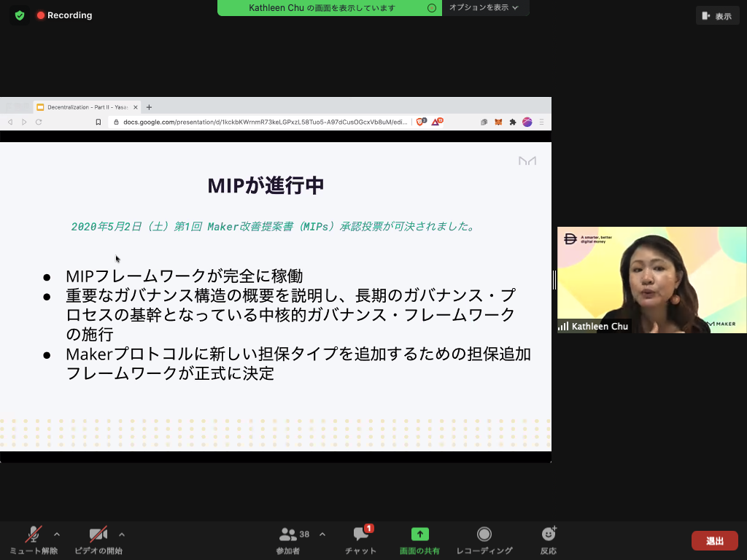Click the Brave Rewards triangle icon
The image size is (747, 560).
pyautogui.click(x=436, y=122)
